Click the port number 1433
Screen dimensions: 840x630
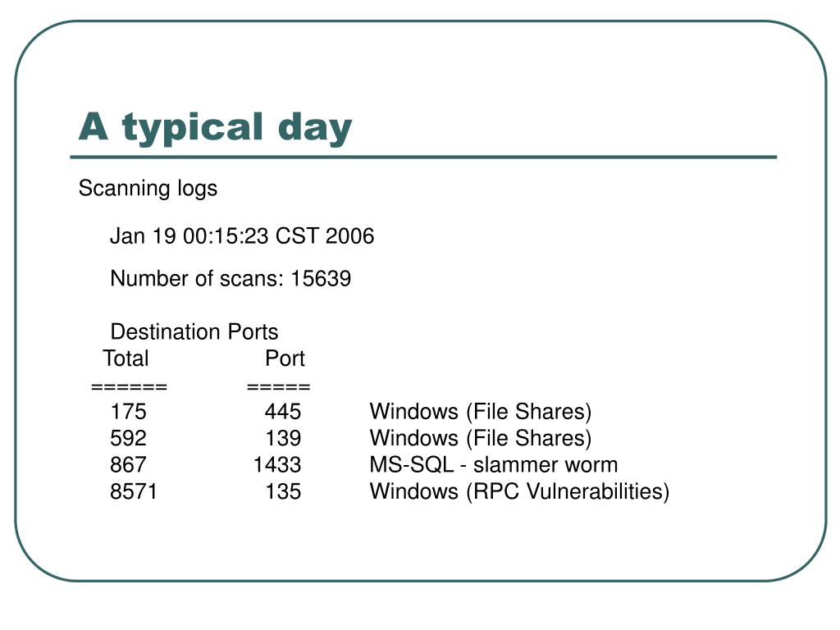[277, 464]
